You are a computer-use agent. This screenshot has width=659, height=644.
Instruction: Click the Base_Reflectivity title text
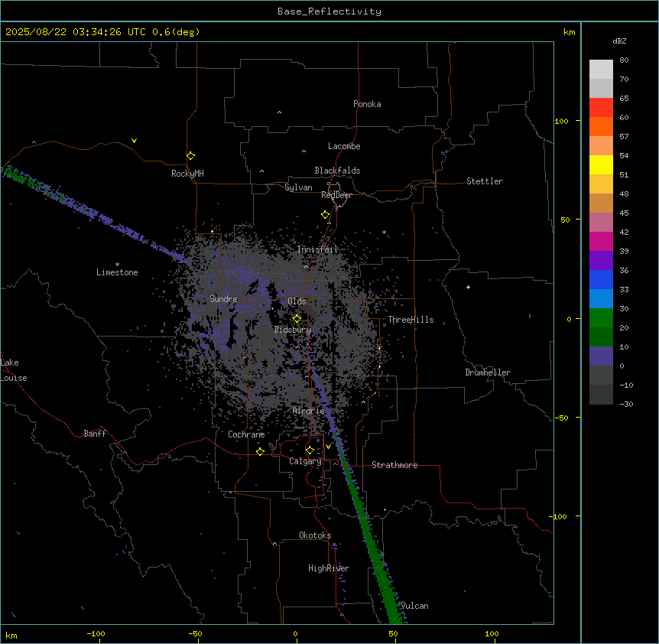point(329,11)
